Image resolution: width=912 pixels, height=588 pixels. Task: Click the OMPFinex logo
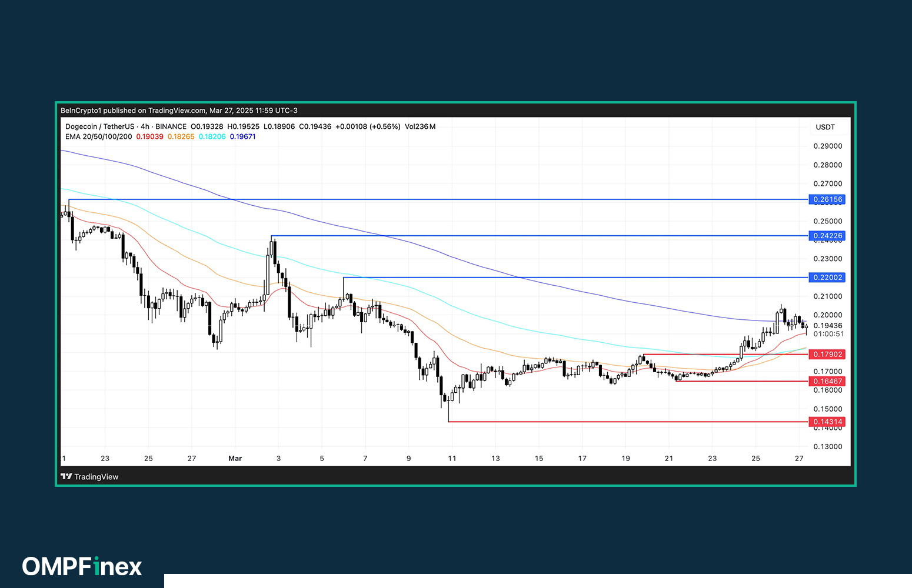[x=82, y=567]
